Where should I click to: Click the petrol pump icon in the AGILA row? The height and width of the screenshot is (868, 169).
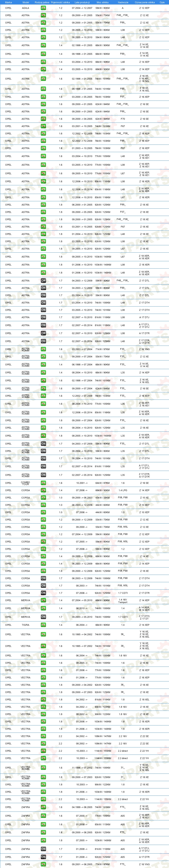pyautogui.click(x=43, y=8)
